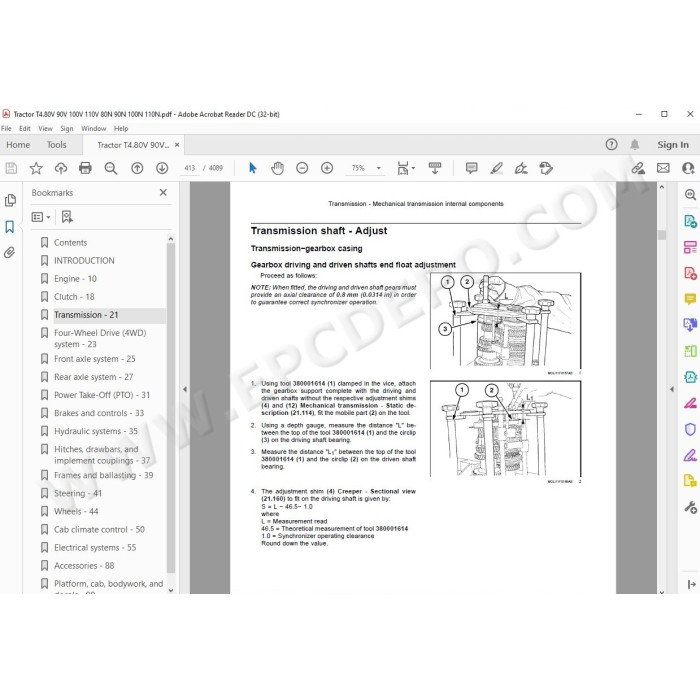Expand right pane with bottom arrow icon
Screen dimensions: 700x700
tap(692, 584)
